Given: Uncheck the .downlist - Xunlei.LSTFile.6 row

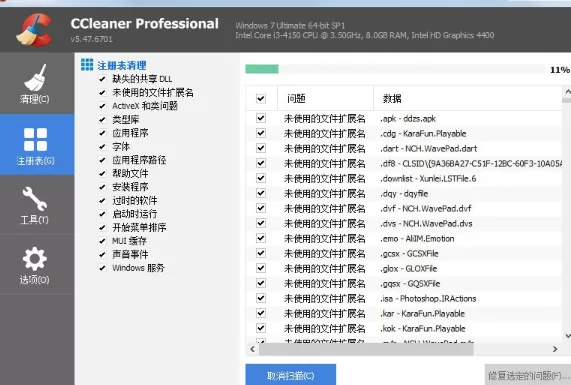Looking at the screenshot, I should [261, 178].
